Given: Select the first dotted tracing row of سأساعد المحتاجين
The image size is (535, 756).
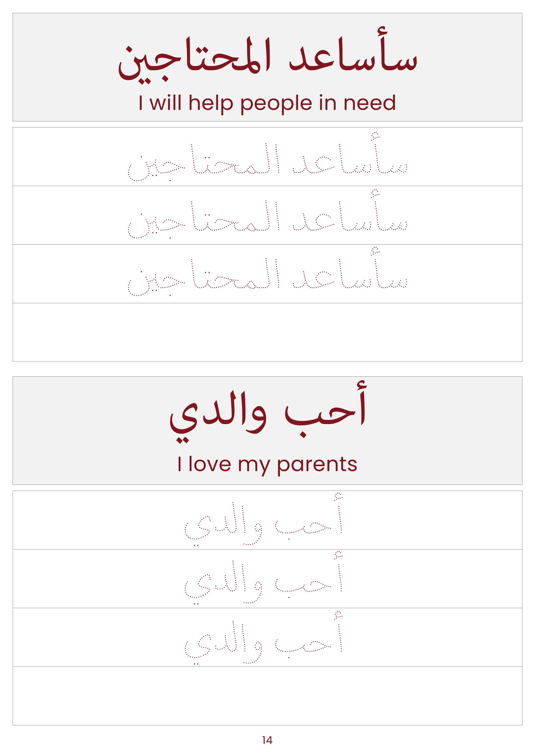Looking at the screenshot, I should [267, 157].
